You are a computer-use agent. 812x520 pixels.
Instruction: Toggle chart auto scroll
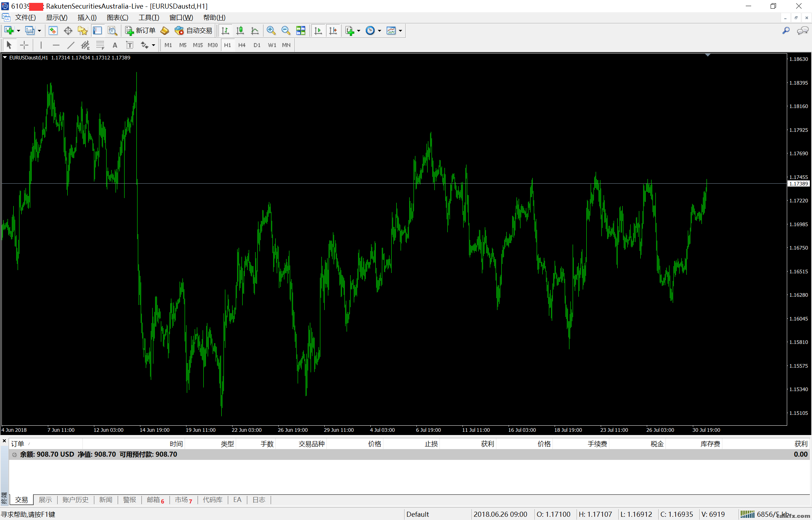(318, 31)
